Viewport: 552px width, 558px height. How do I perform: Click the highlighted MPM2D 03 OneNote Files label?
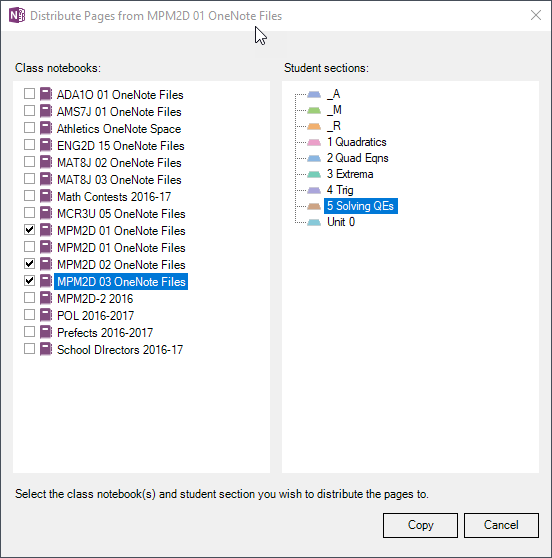[x=121, y=282]
